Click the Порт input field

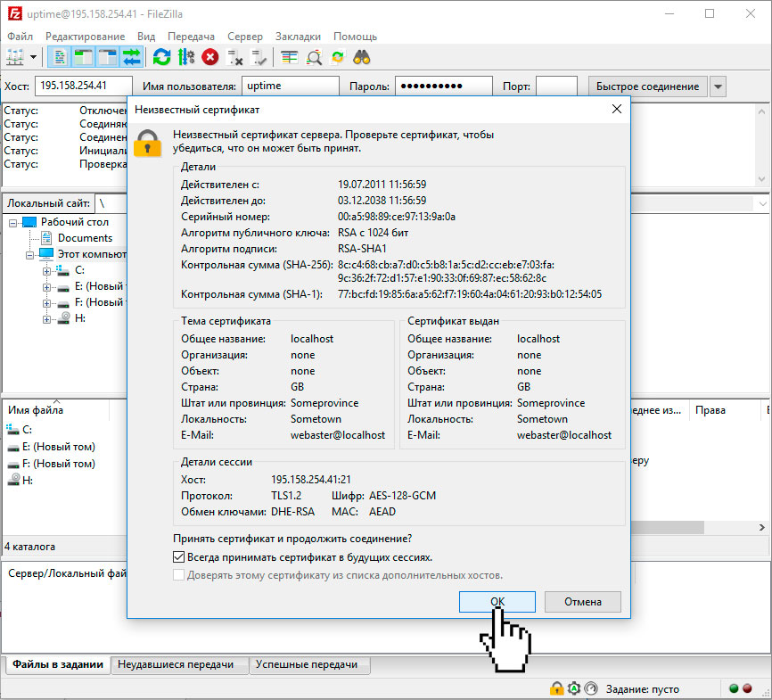556,86
